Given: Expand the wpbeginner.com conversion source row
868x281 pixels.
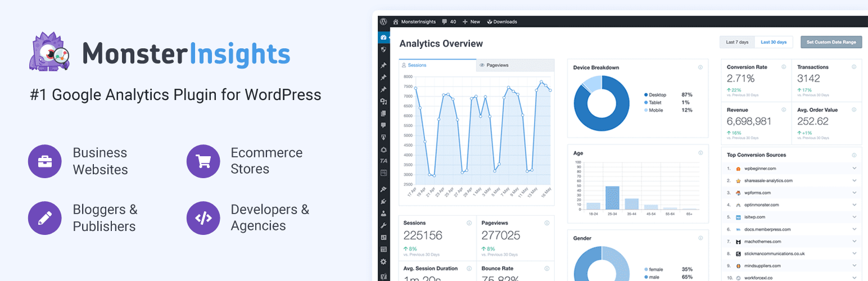Looking at the screenshot, I should coord(854,168).
